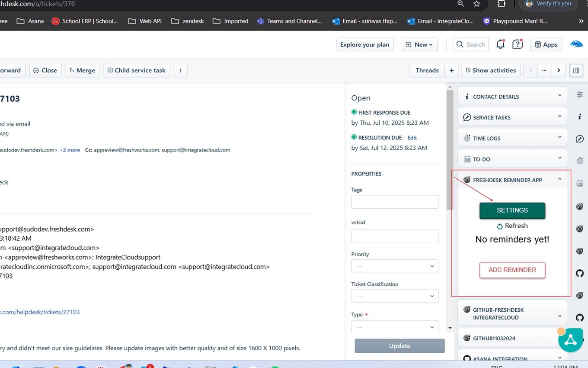Click the Merge button
The height and width of the screenshot is (368, 588).
click(83, 71)
